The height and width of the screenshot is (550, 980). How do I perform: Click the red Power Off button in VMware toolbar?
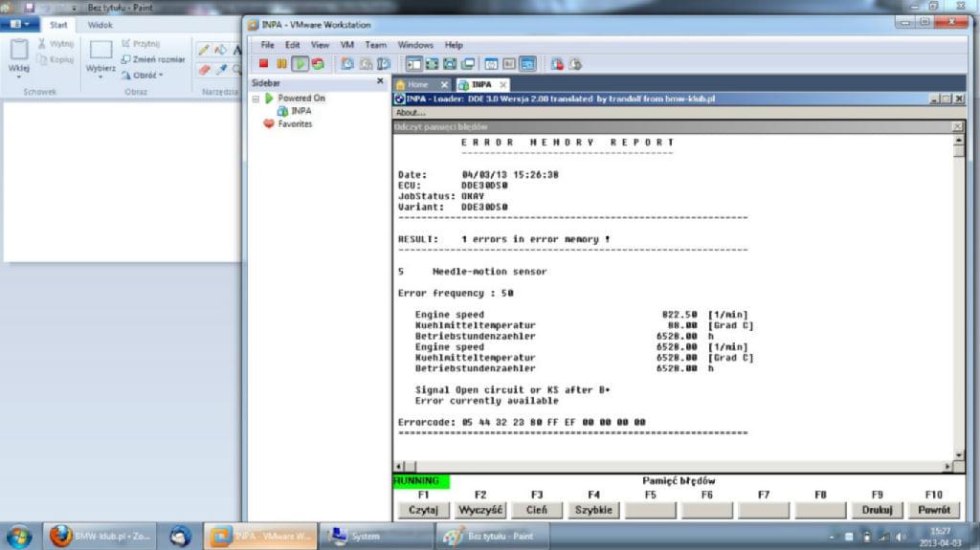(x=263, y=64)
